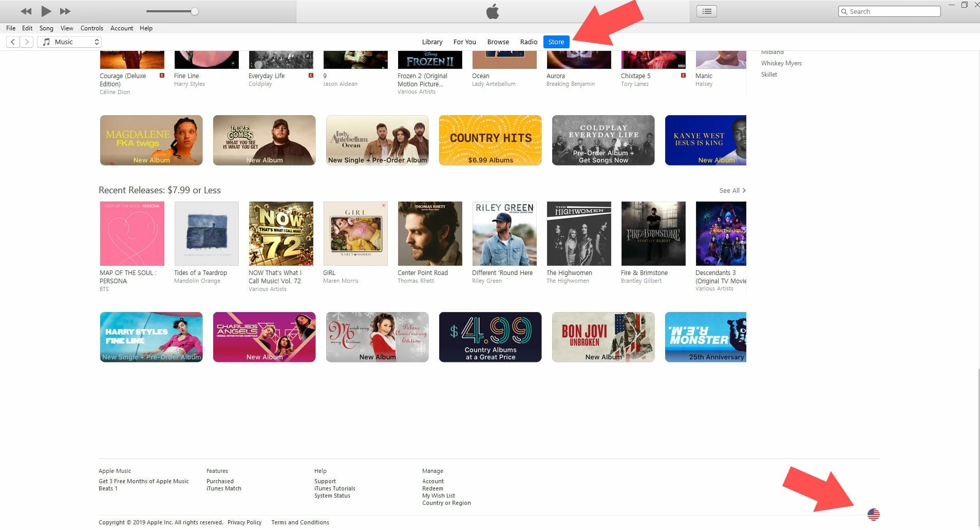Open the iTunes Match link
980x530 pixels.
tap(223, 488)
